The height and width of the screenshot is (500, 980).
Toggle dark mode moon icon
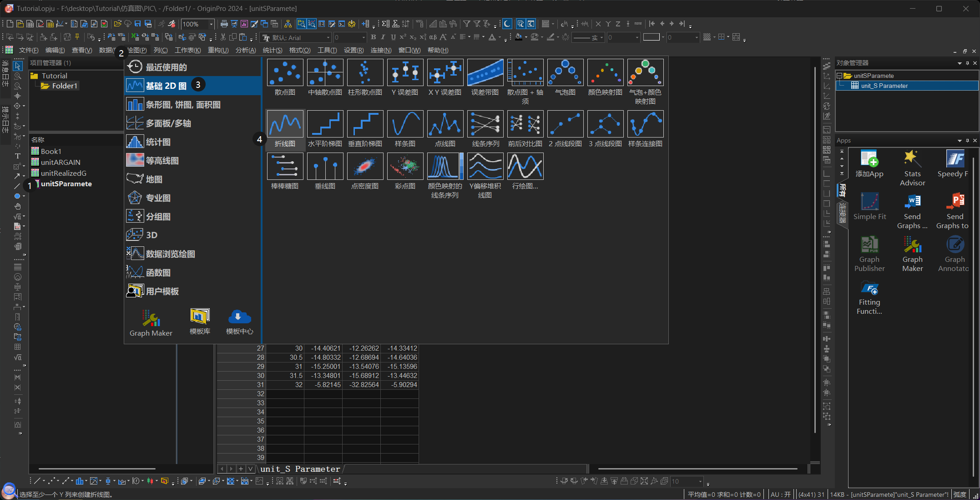507,24
